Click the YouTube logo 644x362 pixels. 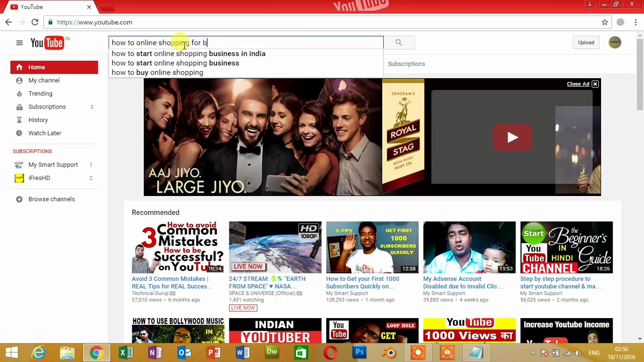click(x=46, y=43)
